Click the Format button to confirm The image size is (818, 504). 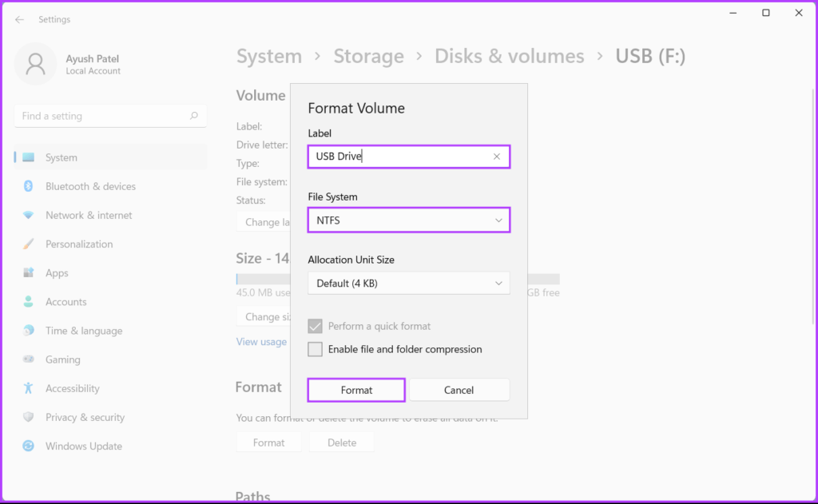click(x=355, y=390)
